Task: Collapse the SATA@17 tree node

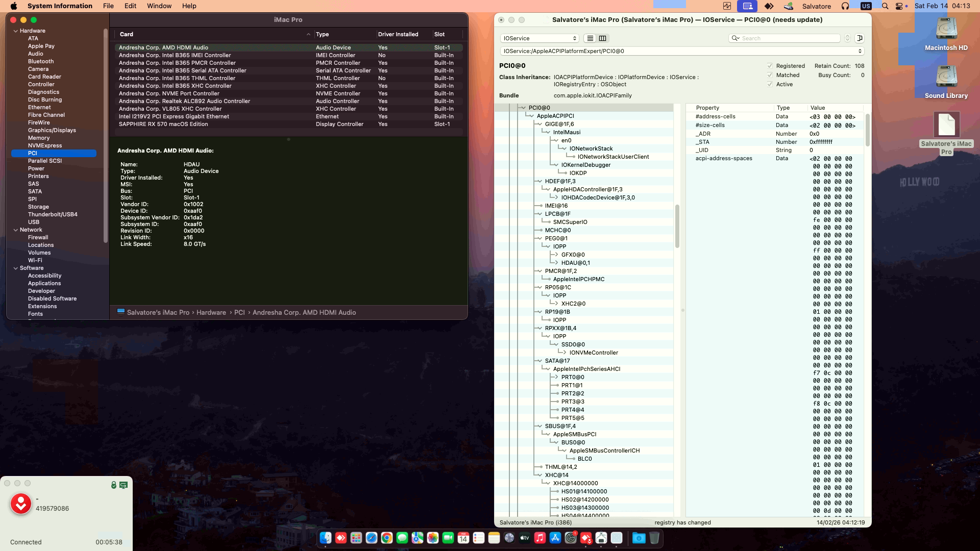Action: (x=540, y=361)
